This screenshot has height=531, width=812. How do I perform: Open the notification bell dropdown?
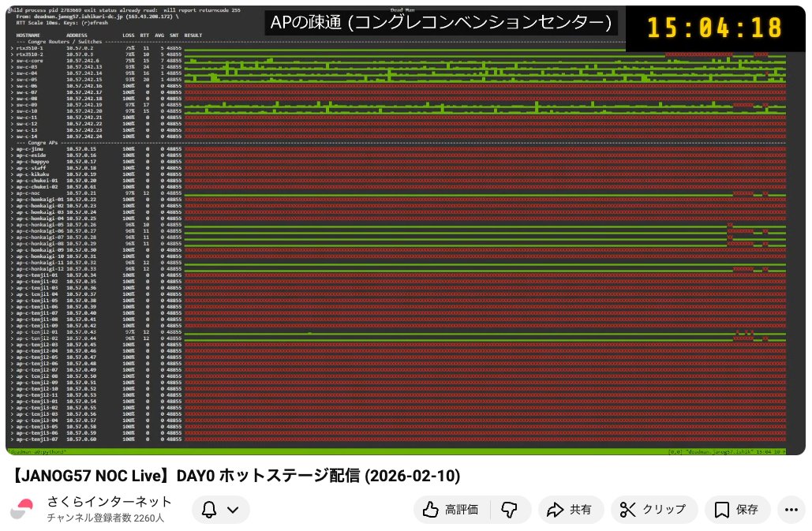(x=221, y=510)
